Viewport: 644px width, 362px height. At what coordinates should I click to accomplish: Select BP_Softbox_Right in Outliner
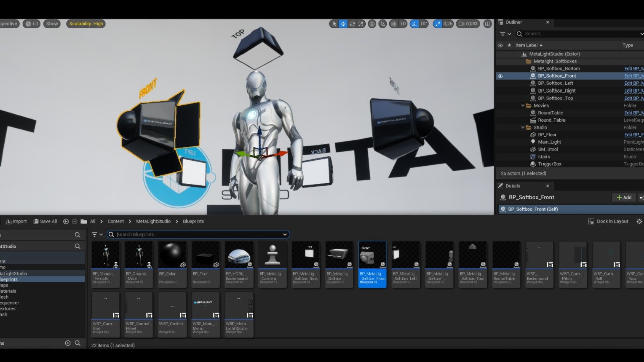(556, 91)
